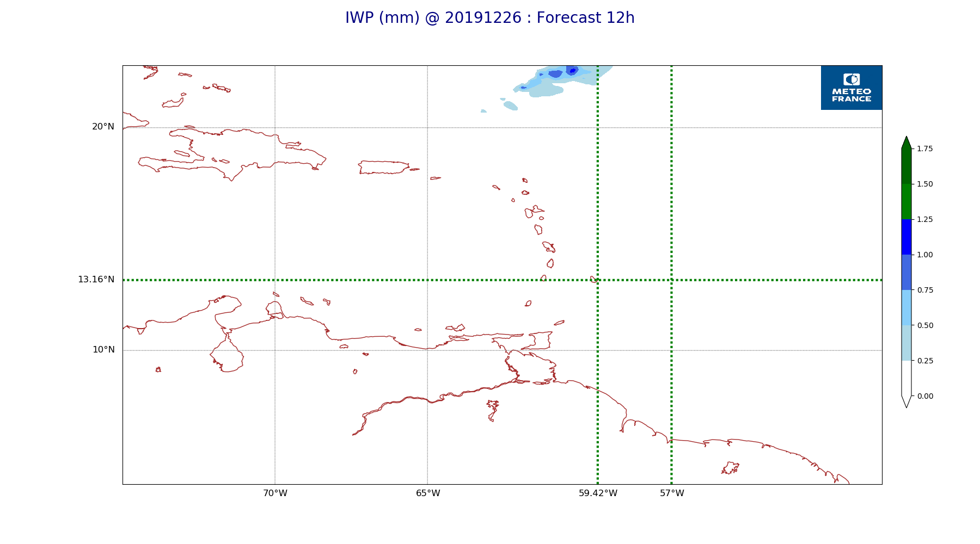
Task: Click the Meteo France logo
Action: click(x=851, y=88)
